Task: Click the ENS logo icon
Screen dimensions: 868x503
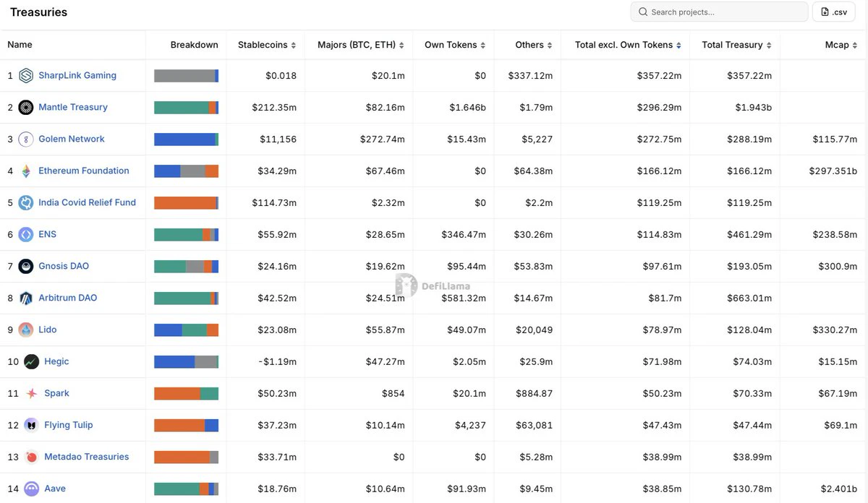Action: 26,234
